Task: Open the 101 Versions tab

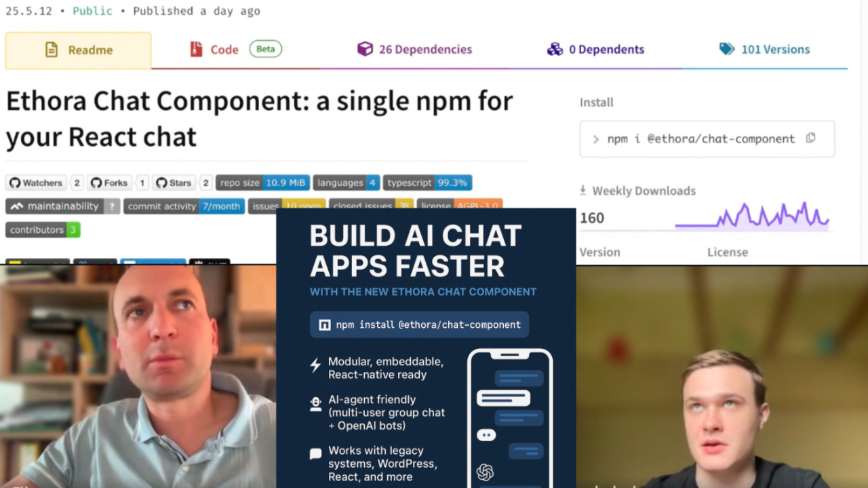Action: (x=764, y=50)
